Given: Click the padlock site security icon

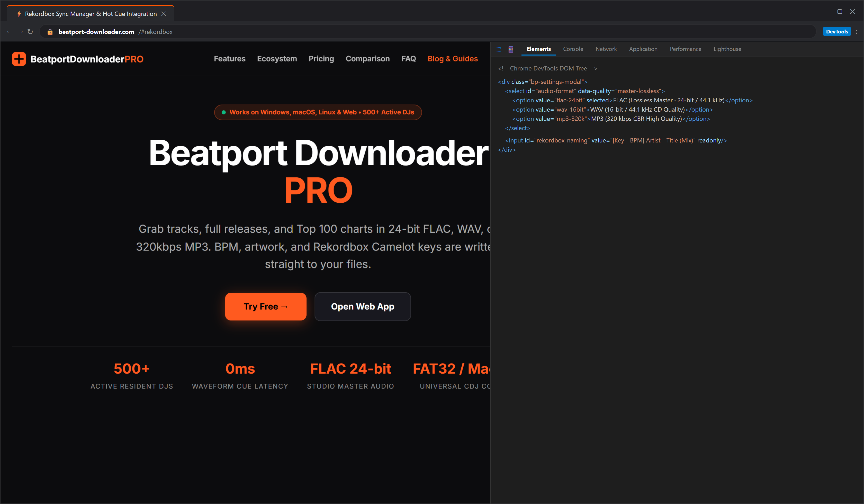Looking at the screenshot, I should [x=50, y=32].
